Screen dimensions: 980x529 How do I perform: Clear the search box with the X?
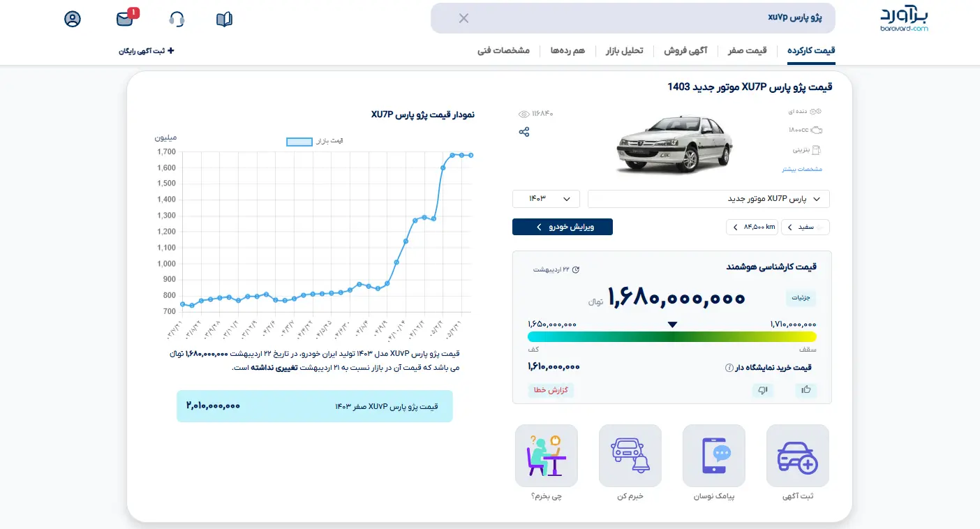click(x=463, y=18)
